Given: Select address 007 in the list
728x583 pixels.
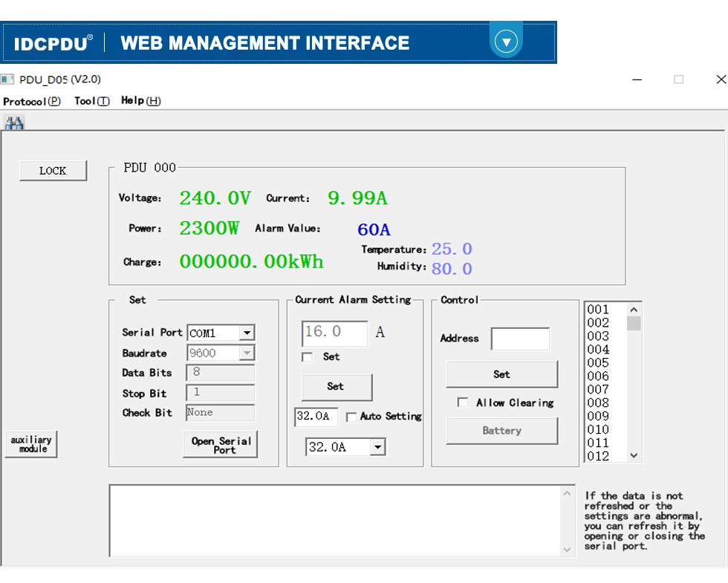Looking at the screenshot, I should [x=598, y=389].
